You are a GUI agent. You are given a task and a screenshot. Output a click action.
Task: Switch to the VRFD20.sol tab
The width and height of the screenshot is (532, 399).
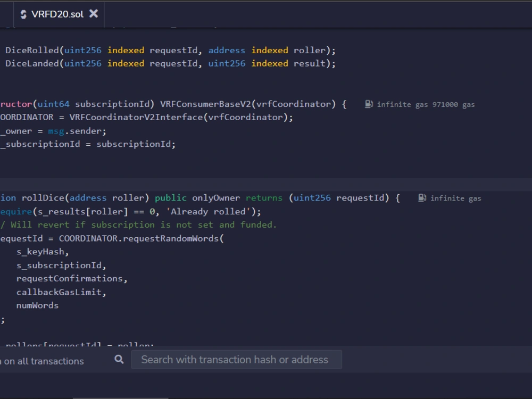point(59,14)
